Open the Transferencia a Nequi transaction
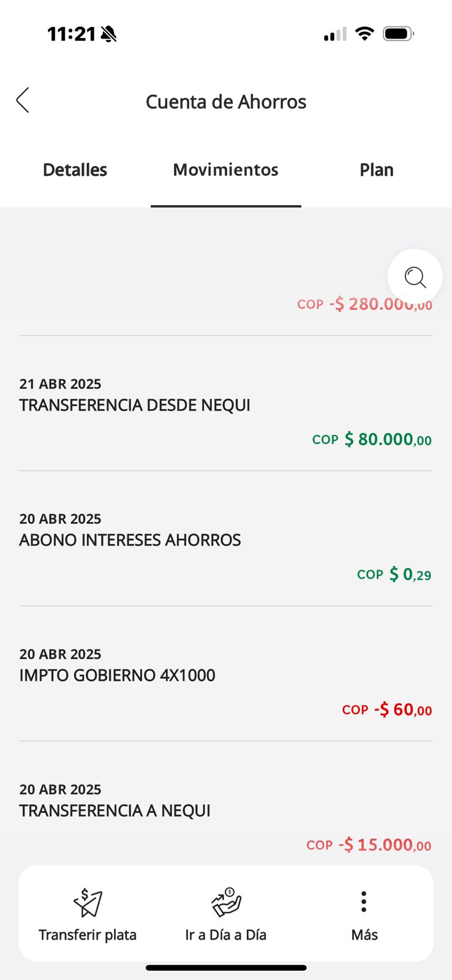This screenshot has height=980, width=452. (x=115, y=810)
